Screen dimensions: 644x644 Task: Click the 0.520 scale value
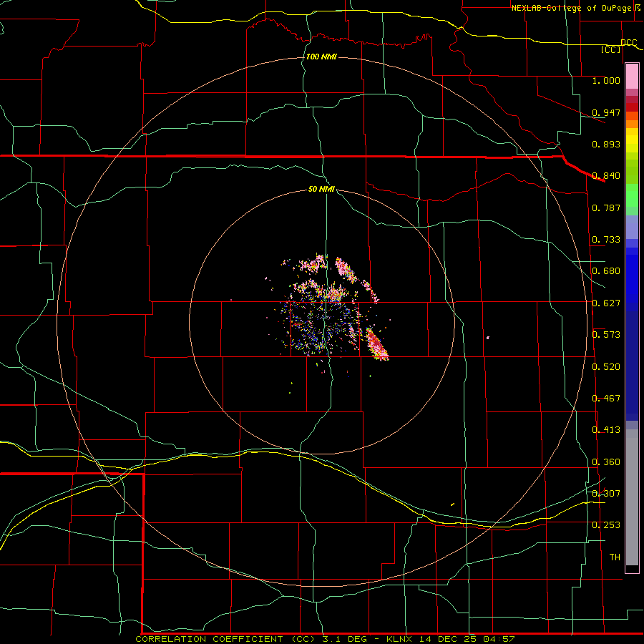(606, 366)
